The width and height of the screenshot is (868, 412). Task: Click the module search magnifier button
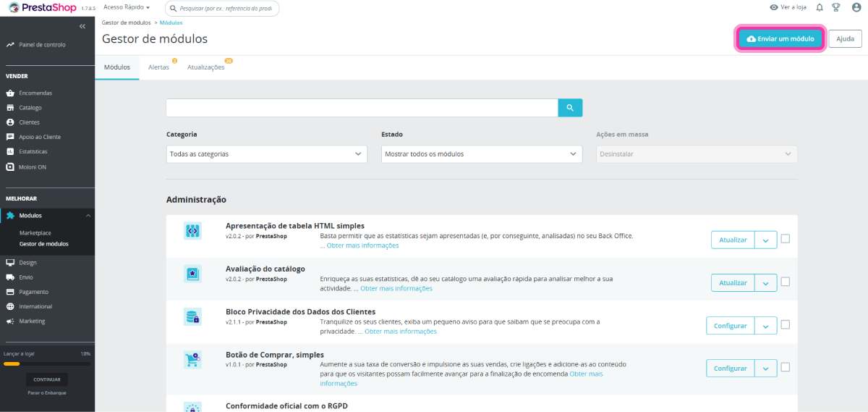[x=570, y=108]
